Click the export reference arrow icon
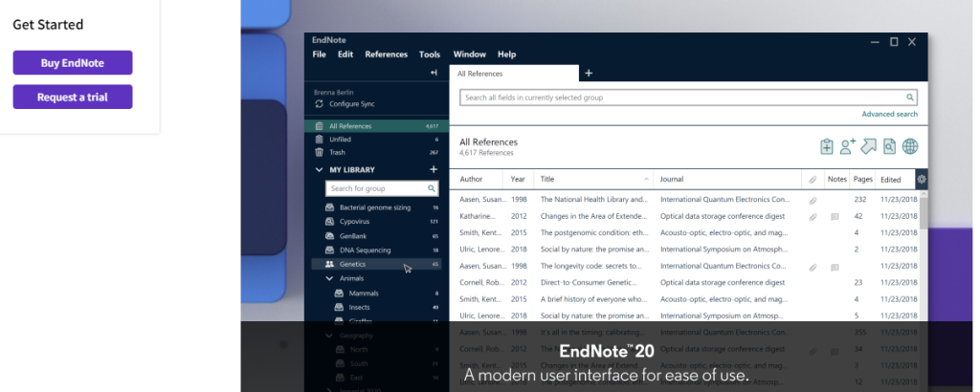 (869, 146)
